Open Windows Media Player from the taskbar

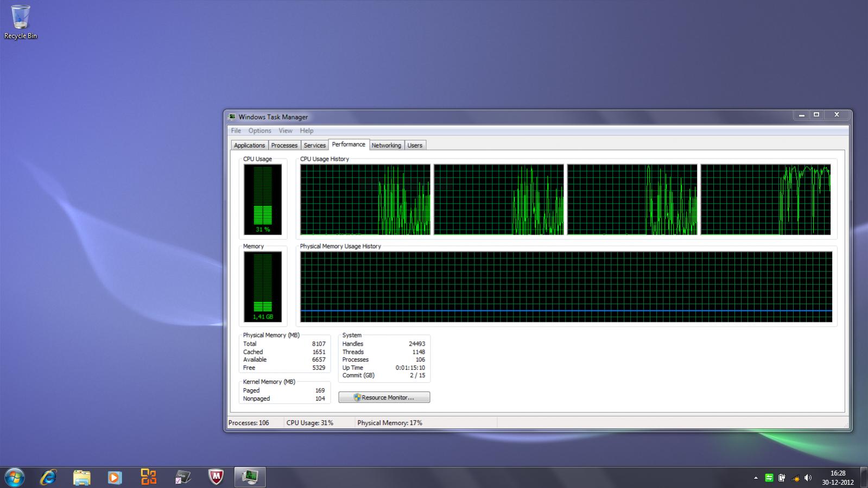click(115, 477)
